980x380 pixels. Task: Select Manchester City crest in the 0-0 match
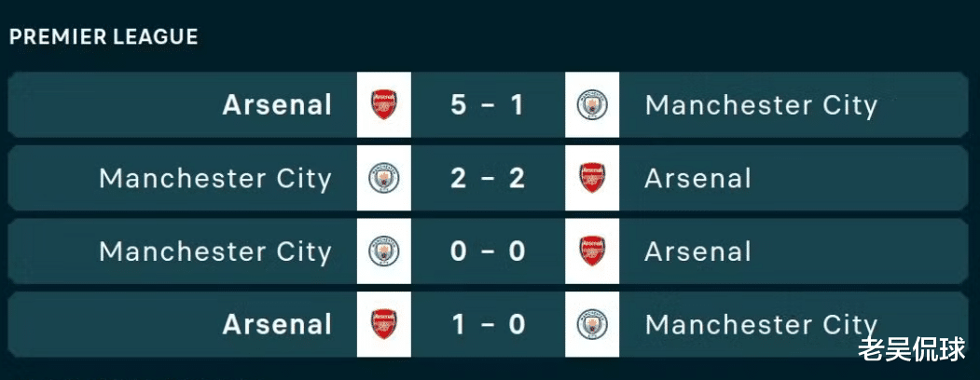(x=383, y=251)
